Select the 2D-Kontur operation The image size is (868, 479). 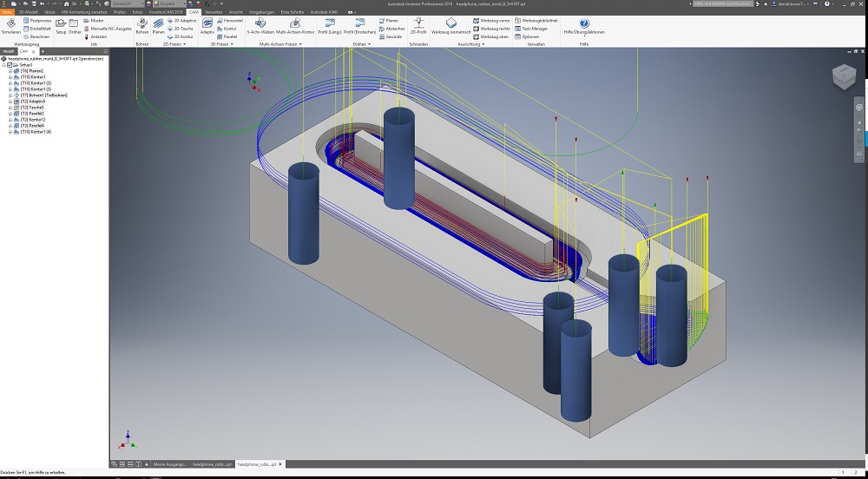click(180, 36)
